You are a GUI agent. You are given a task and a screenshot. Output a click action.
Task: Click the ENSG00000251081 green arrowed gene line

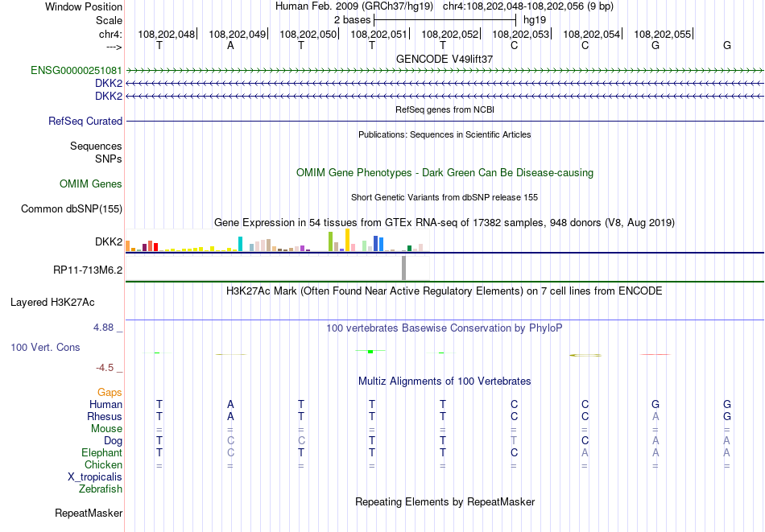tap(445, 71)
